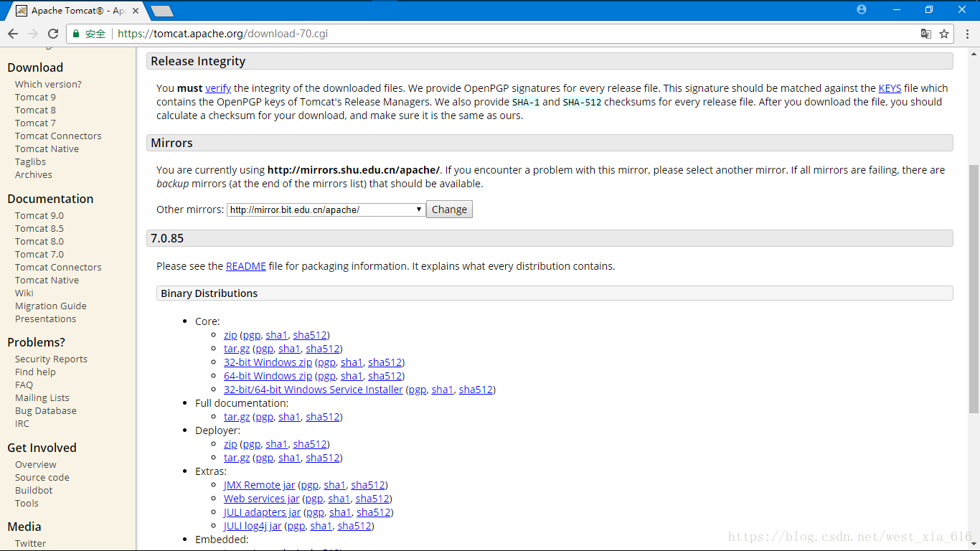
Task: Open Tomcat Connectors under Download
Action: (58, 136)
